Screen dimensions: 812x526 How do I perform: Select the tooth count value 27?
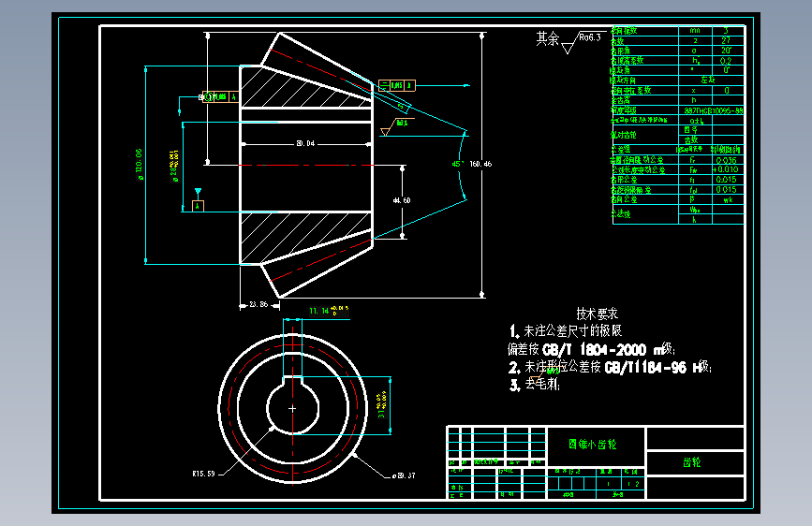(x=726, y=40)
